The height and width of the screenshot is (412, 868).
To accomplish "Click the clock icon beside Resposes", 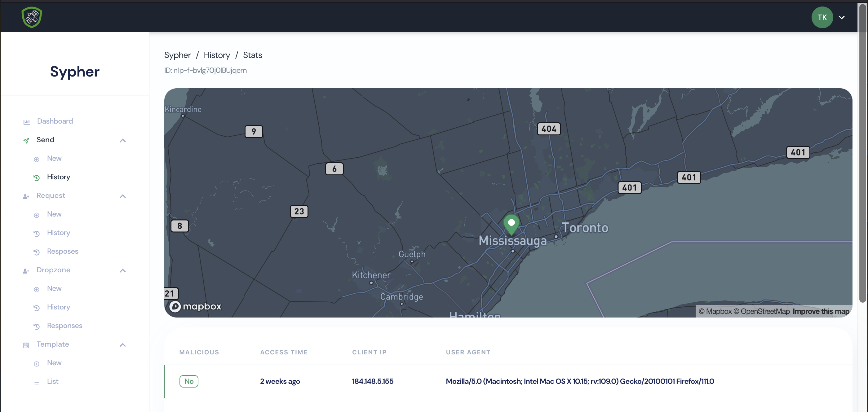I will click(36, 252).
